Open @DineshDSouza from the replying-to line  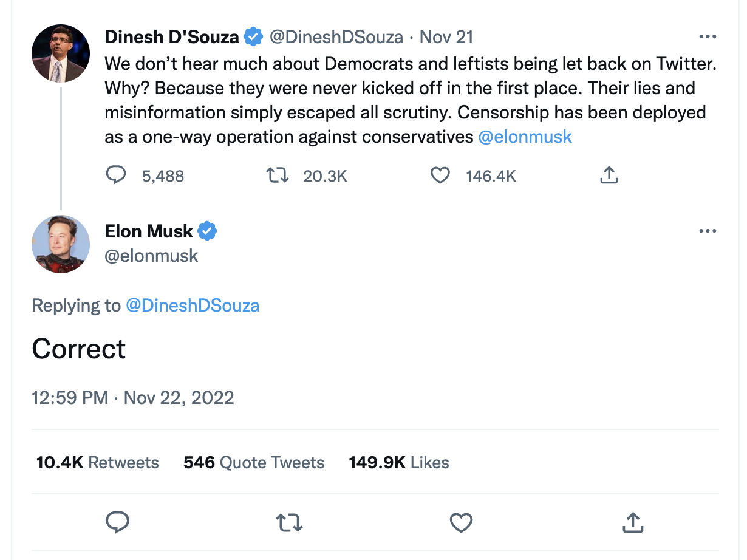(x=193, y=306)
